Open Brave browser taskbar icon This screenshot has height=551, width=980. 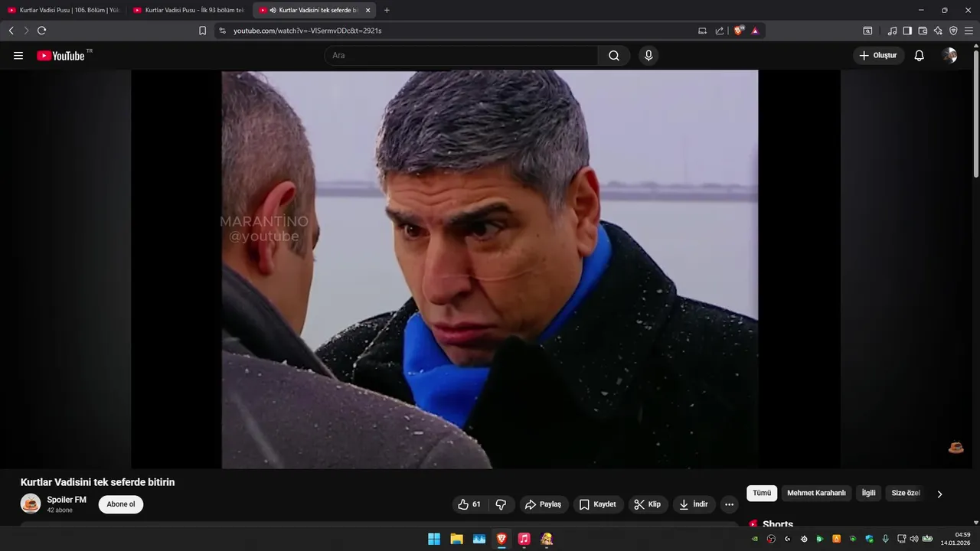[501, 539]
